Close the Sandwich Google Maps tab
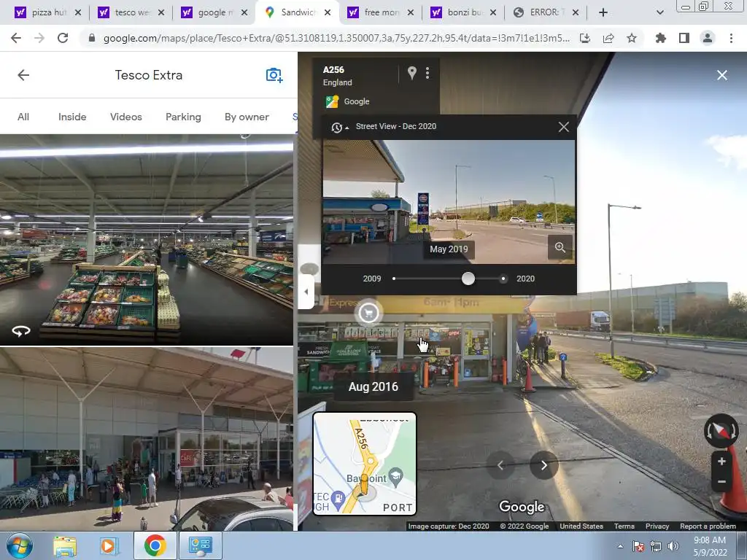The image size is (747, 560). 328,12
